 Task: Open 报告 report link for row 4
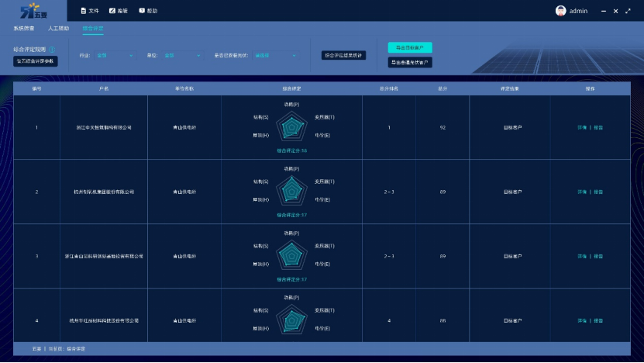(x=598, y=320)
